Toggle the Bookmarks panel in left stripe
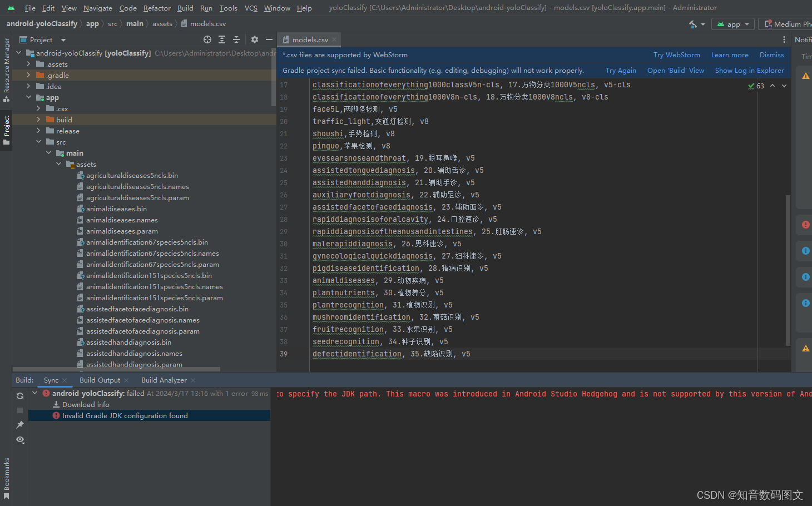Screen dimensions: 812x506 [x=7, y=475]
